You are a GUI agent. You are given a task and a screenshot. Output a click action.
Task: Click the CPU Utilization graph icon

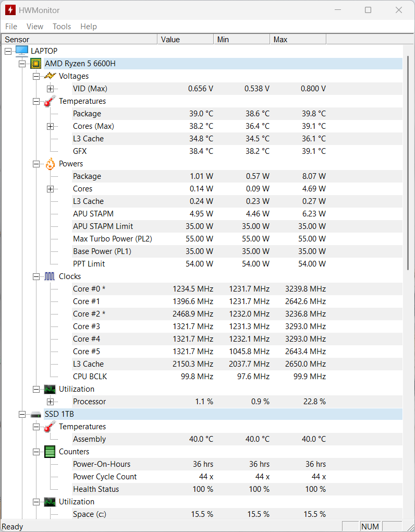click(x=50, y=389)
